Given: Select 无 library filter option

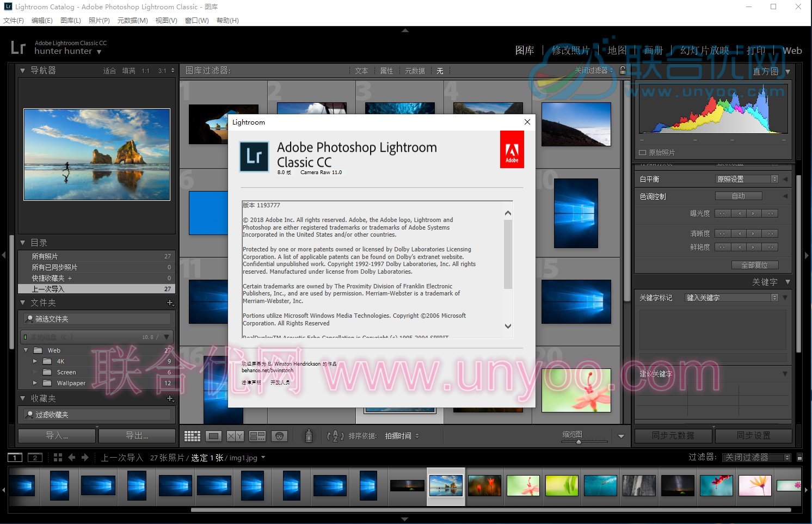Looking at the screenshot, I should (440, 71).
